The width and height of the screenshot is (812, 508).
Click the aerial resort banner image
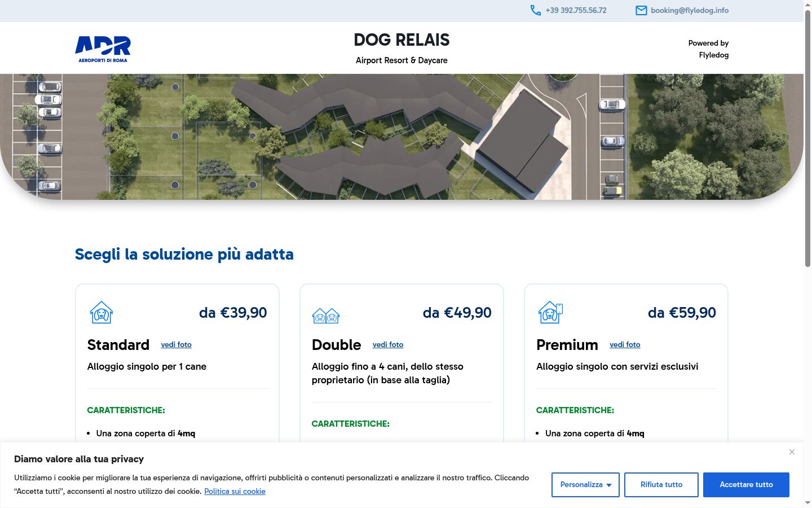(401, 137)
